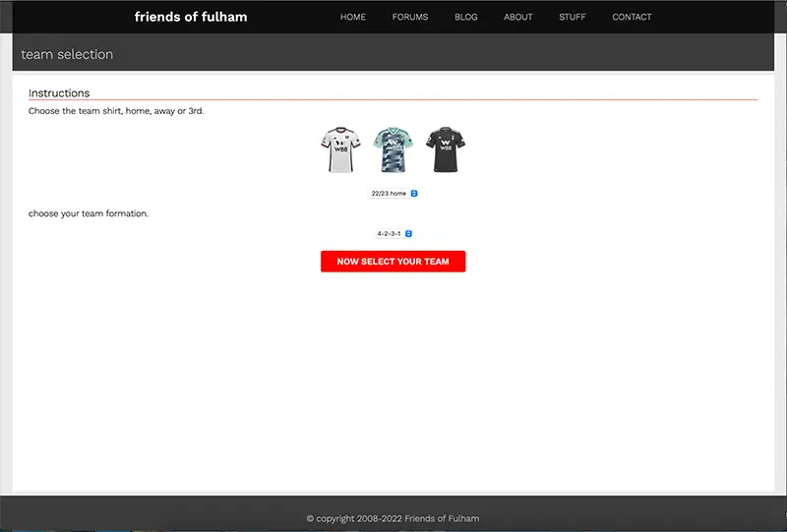The width and height of the screenshot is (787, 532).
Task: Open the About page
Action: coord(517,17)
